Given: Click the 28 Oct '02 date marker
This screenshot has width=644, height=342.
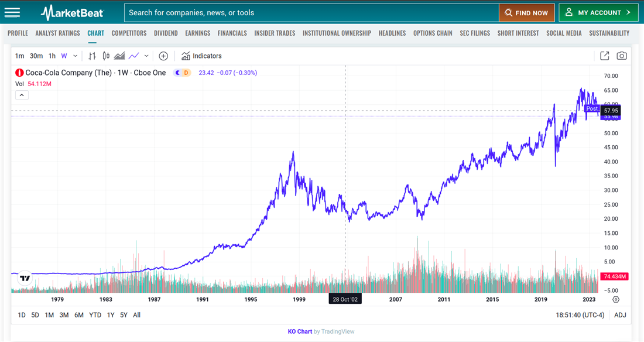Looking at the screenshot, I should (345, 299).
